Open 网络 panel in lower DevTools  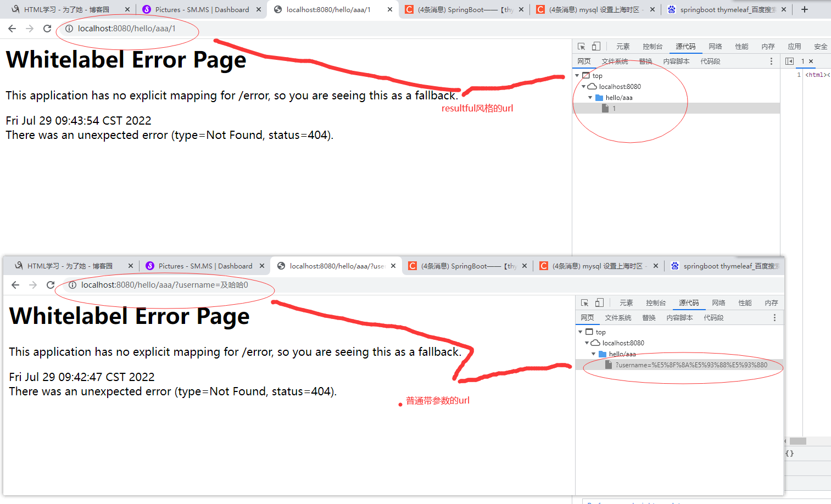pos(718,303)
